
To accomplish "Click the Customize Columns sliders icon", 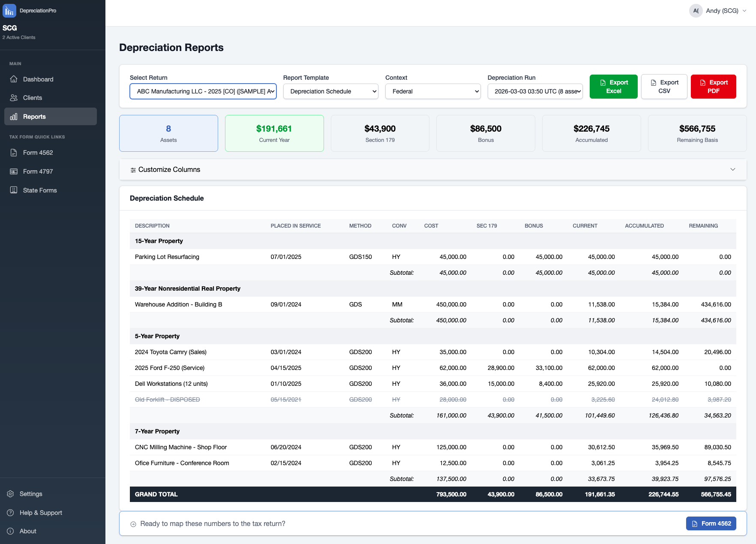I will [133, 170].
